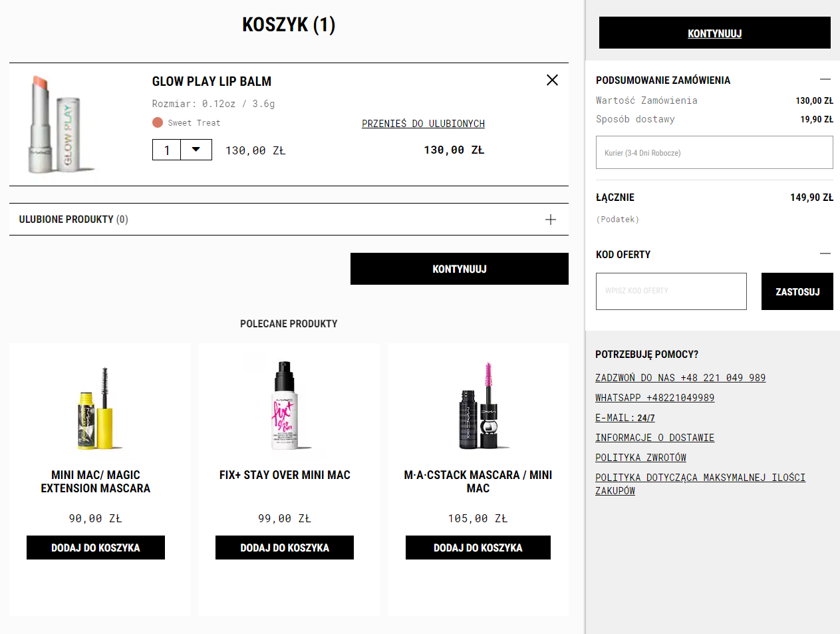Open Informacje o dostawie link
The height and width of the screenshot is (634, 840).
[654, 438]
